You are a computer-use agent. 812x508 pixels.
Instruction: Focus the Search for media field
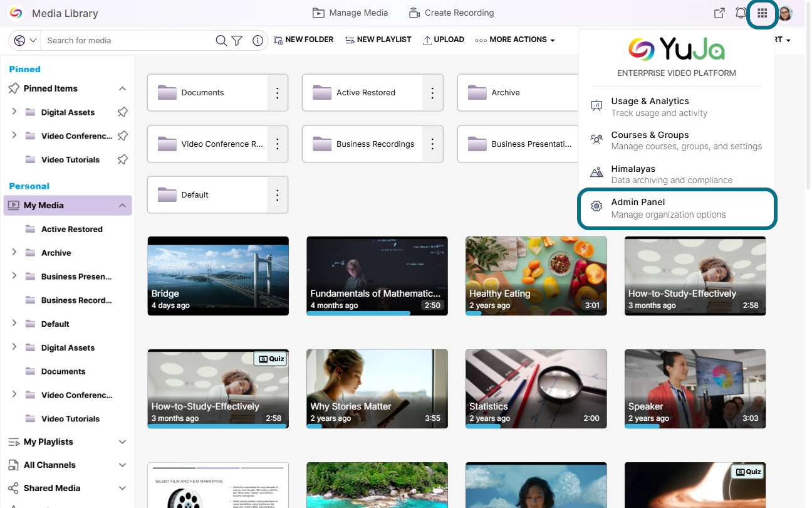click(x=128, y=40)
